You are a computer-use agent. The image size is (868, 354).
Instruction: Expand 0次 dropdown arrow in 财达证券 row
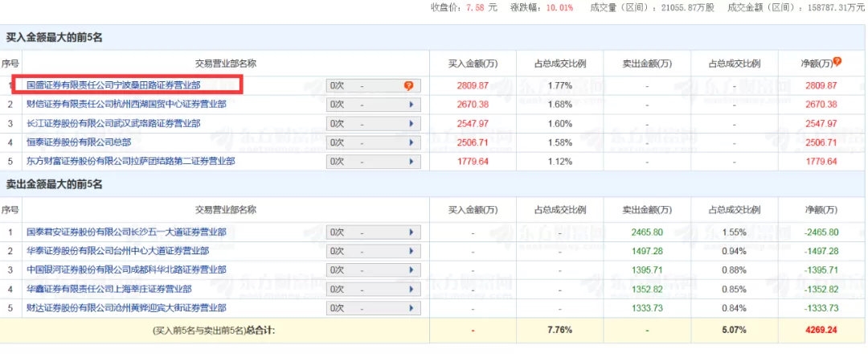(x=411, y=307)
